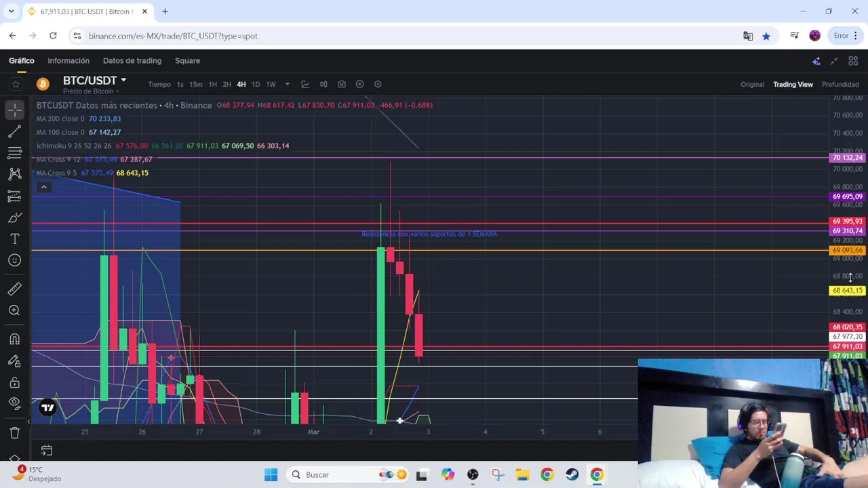The width and height of the screenshot is (868, 488).
Task: Click the Resistencia con varios soportes annotation
Action: point(429,234)
